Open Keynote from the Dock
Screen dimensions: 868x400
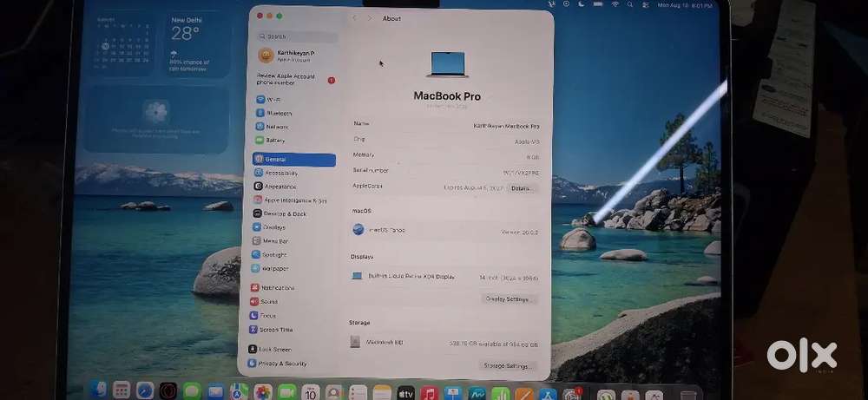(x=453, y=395)
